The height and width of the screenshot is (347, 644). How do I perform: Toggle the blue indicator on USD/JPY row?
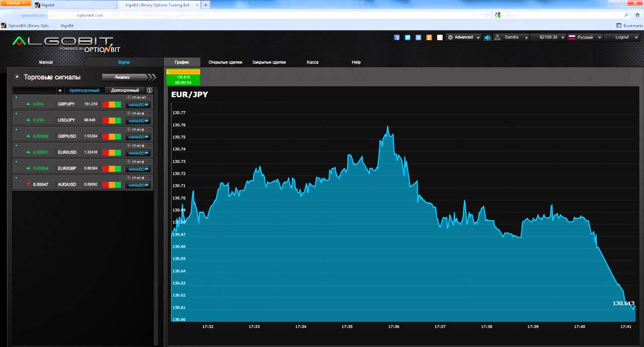pos(16,113)
